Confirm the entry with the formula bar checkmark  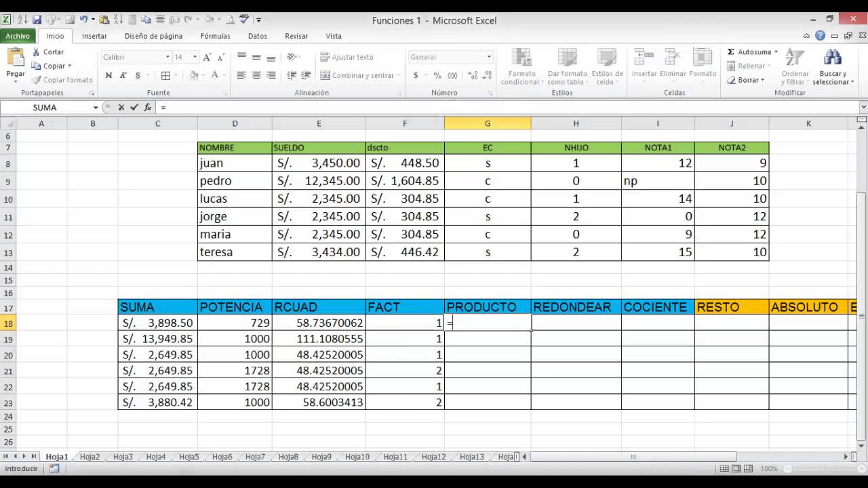(134, 107)
